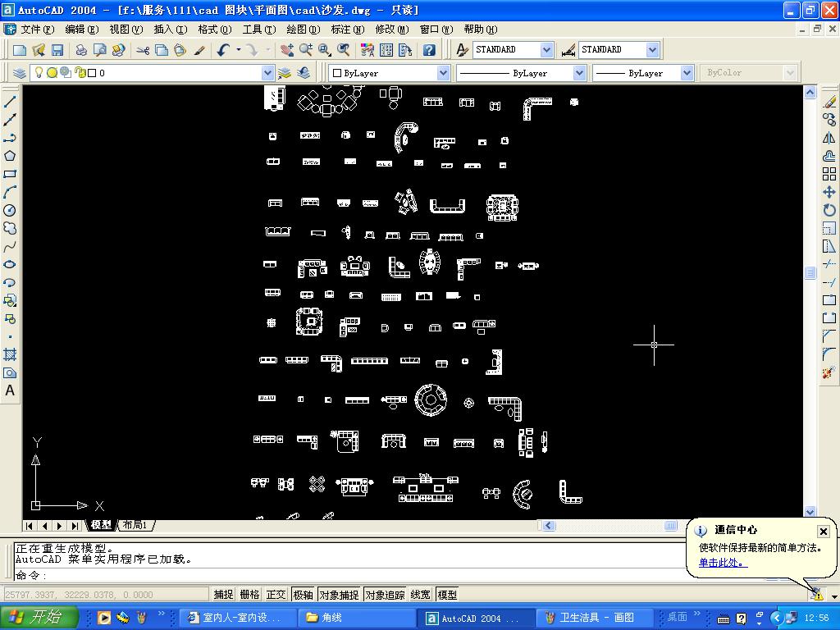Viewport: 840px width, 630px height.
Task: Switch to 室内人-室内设 taskbar window
Action: 236,618
